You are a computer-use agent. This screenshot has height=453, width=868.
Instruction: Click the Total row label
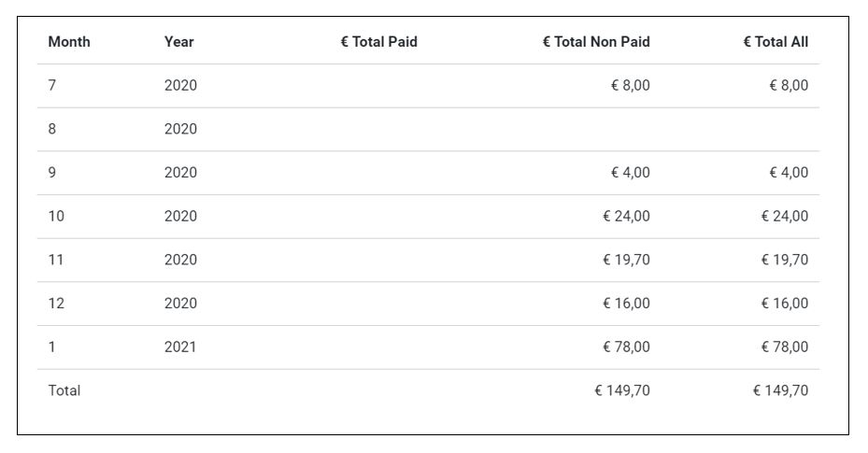[x=64, y=390]
